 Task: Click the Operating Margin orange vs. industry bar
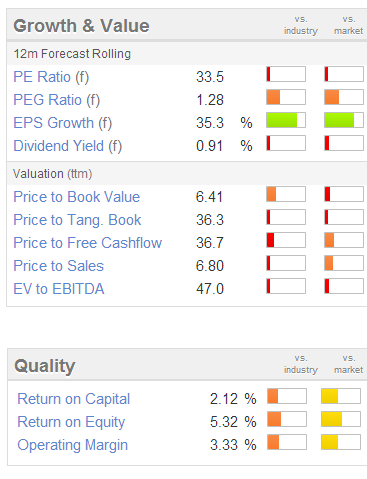coord(287,442)
